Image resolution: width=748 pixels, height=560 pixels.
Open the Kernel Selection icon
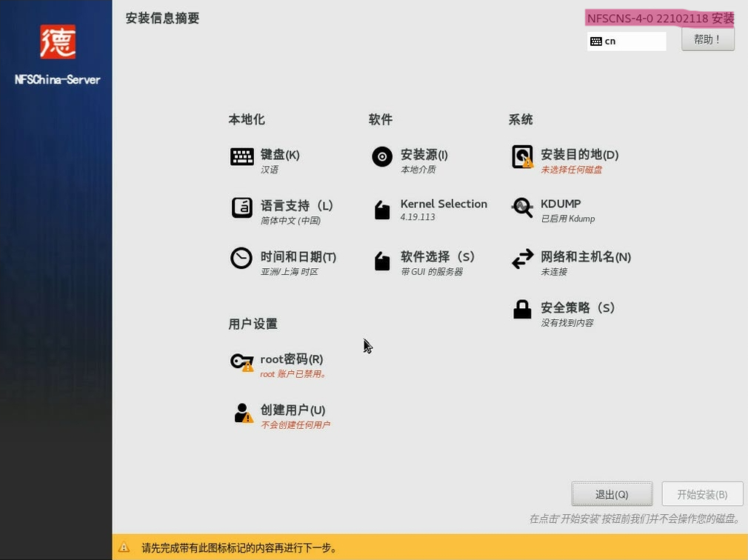[381, 209]
